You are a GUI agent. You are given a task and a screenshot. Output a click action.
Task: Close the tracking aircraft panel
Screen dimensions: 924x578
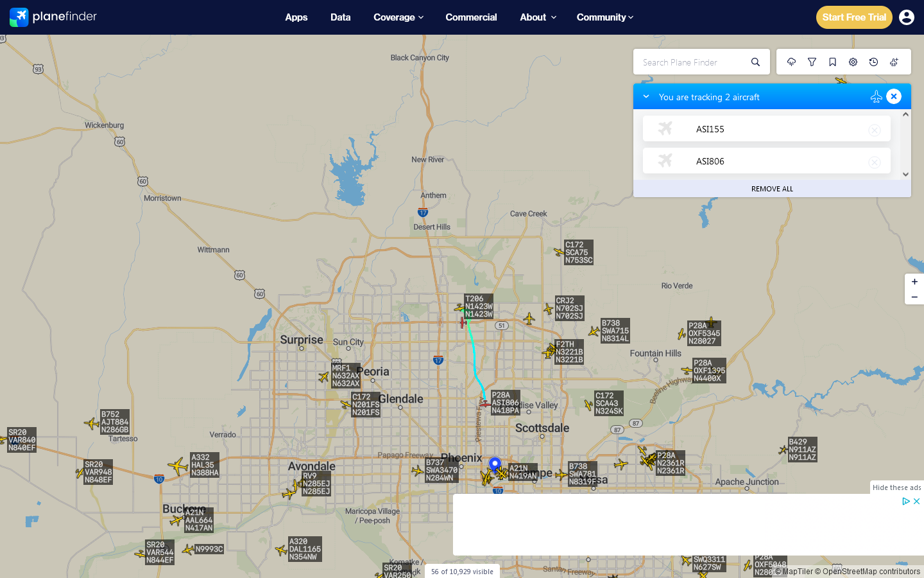click(x=894, y=96)
